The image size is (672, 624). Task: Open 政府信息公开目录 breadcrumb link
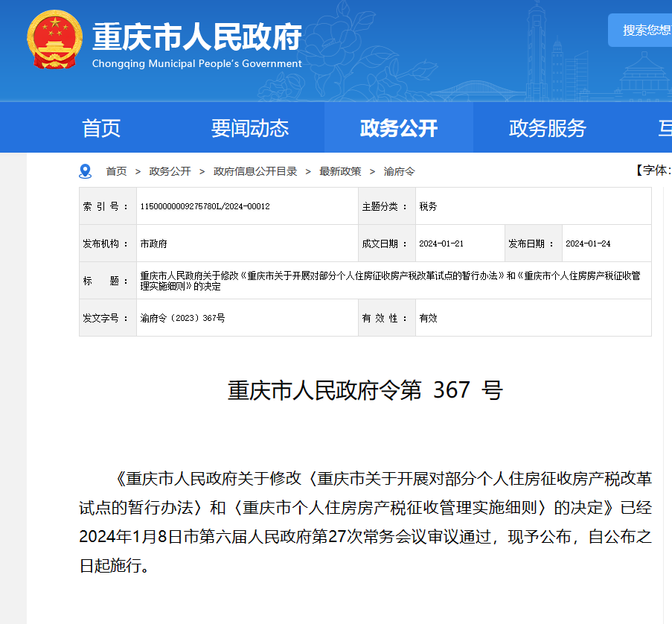tap(255, 171)
